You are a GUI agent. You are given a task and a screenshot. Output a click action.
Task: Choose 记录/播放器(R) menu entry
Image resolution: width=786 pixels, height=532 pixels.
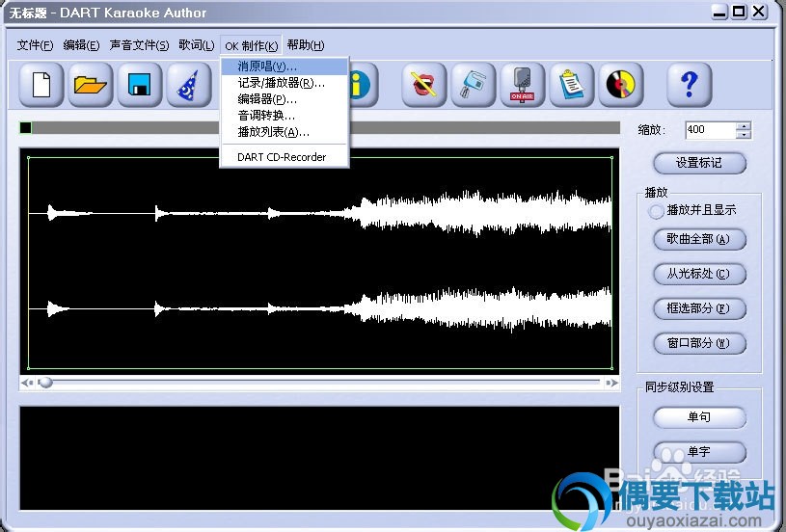285,83
